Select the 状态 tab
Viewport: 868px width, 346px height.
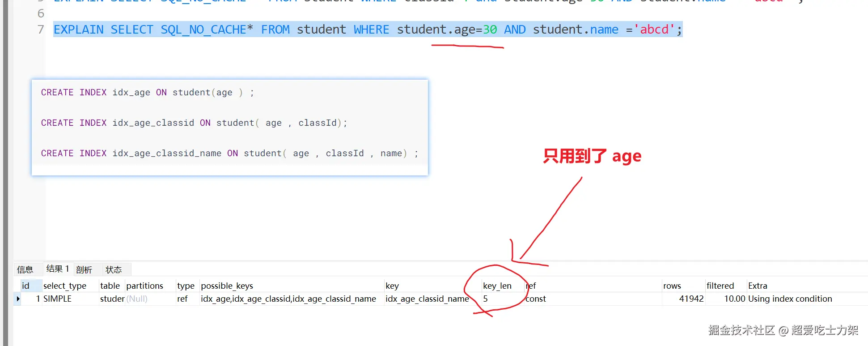click(x=114, y=269)
